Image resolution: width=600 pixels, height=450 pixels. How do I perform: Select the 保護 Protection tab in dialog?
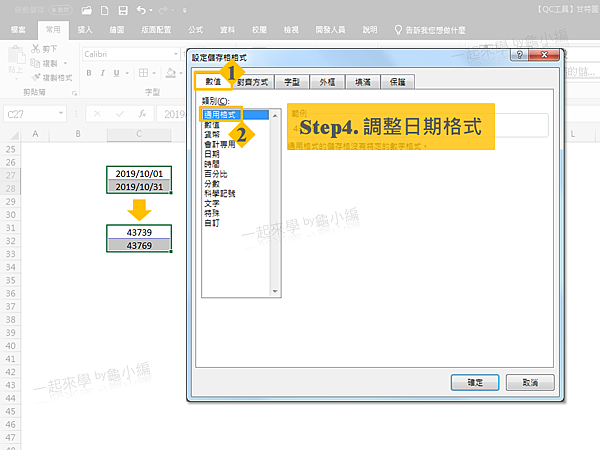pos(398,82)
